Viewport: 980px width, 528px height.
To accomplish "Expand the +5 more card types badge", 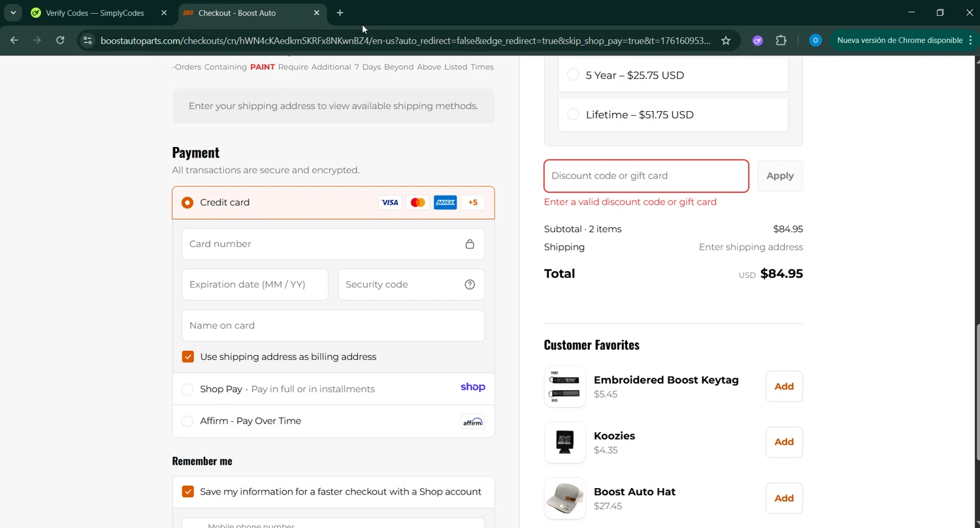I will 473,203.
